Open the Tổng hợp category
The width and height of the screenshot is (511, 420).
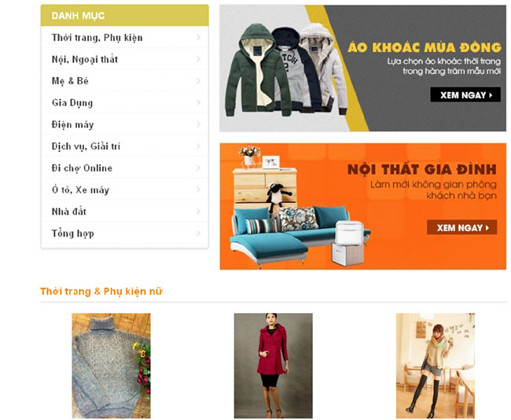(x=125, y=233)
